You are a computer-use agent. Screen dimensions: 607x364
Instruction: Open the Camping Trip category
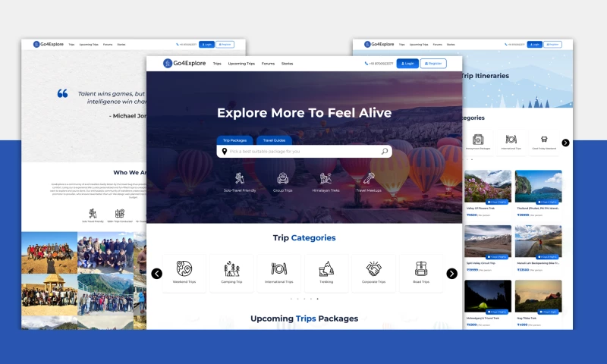pos(231,273)
